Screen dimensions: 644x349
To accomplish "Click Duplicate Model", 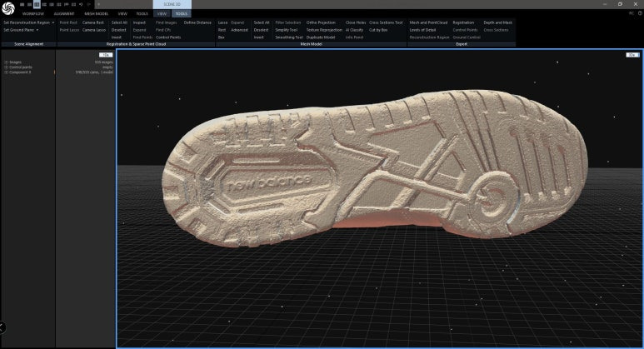I will click(x=321, y=37).
